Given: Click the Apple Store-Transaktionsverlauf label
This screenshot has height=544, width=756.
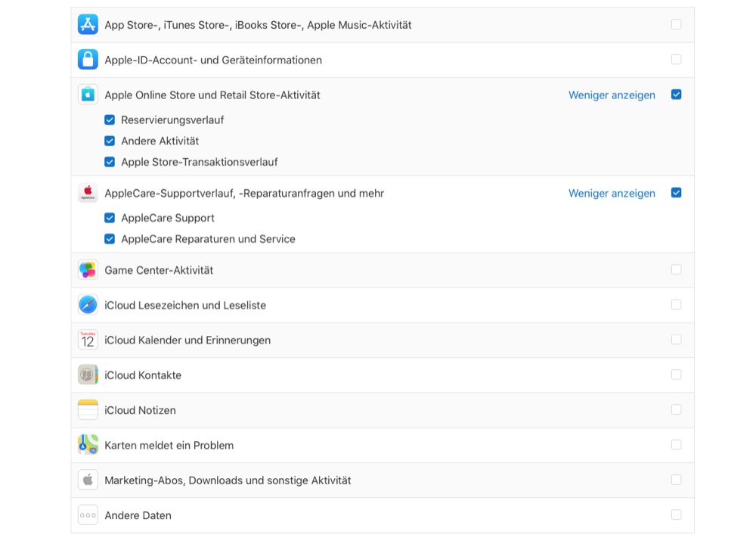Looking at the screenshot, I should tap(200, 162).
